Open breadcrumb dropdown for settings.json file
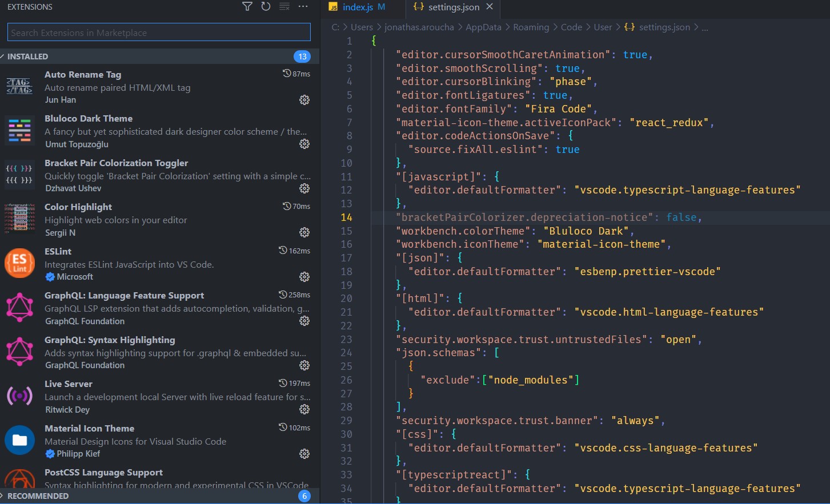 [x=657, y=27]
